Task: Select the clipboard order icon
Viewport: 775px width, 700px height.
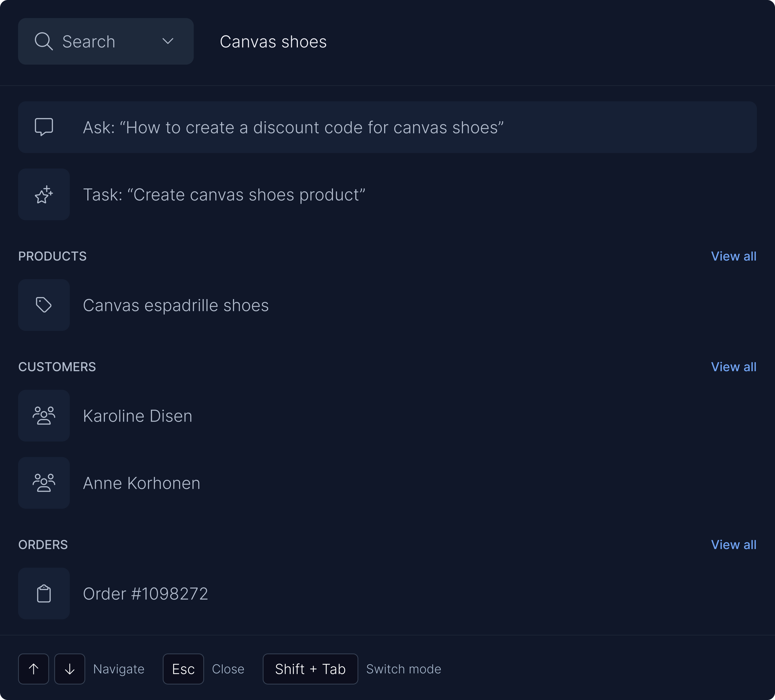Action: coord(43,593)
